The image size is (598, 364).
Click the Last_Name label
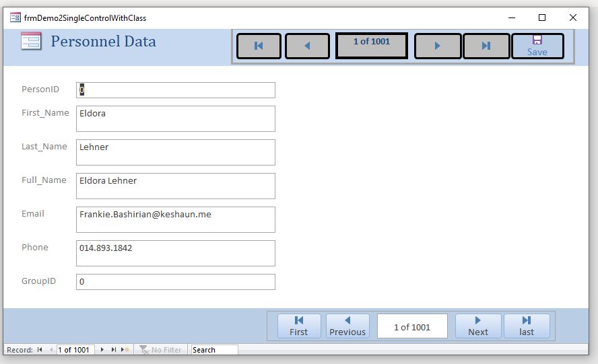[x=44, y=147]
